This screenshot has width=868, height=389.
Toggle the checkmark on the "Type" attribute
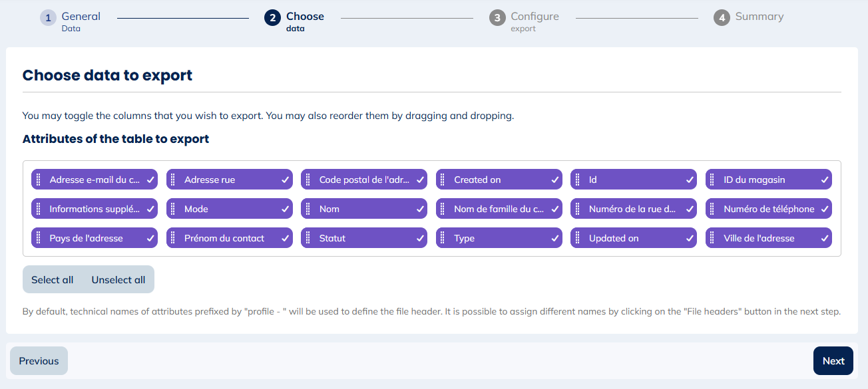[553, 237]
